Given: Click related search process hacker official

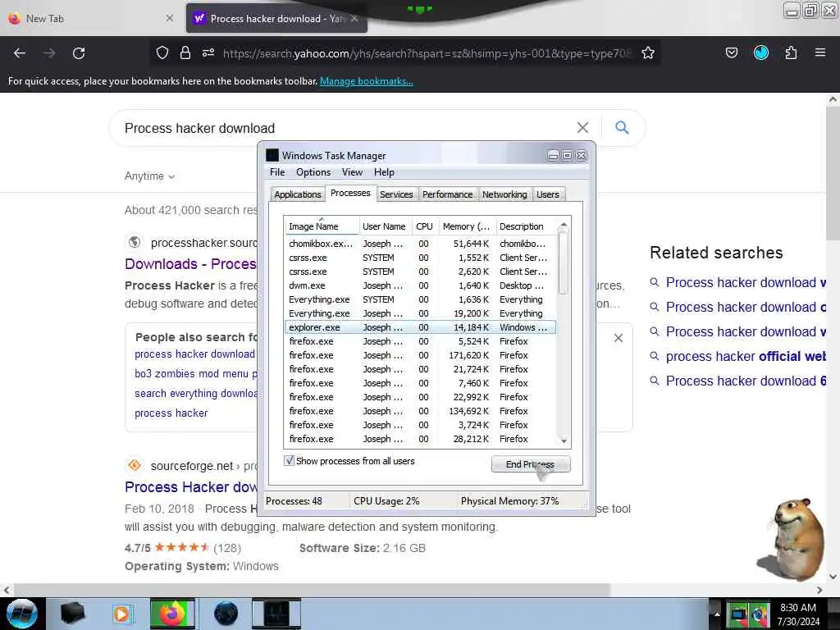Looking at the screenshot, I should click(x=746, y=356).
